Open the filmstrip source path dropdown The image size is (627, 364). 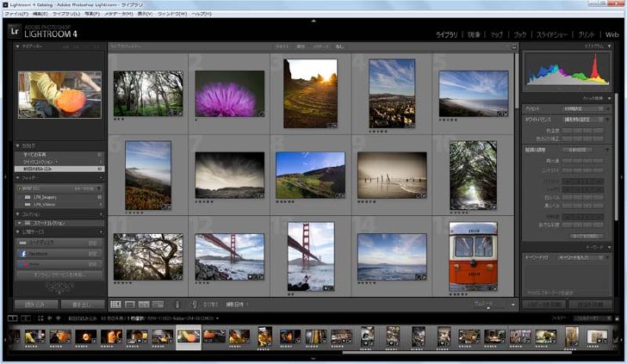click(217, 318)
